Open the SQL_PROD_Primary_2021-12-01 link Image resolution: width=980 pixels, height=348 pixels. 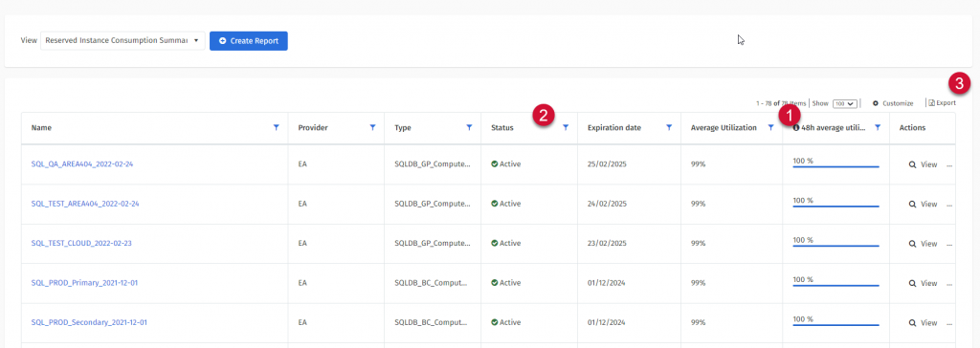point(84,283)
